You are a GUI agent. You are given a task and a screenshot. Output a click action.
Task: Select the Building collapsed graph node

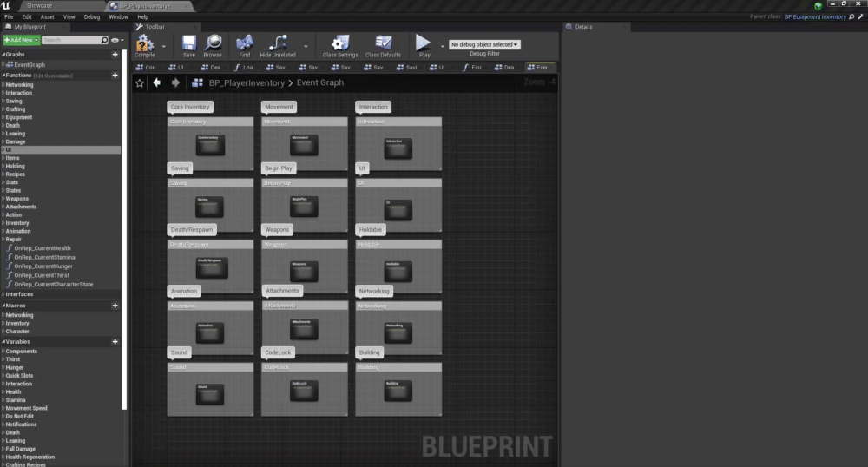pyautogui.click(x=398, y=390)
